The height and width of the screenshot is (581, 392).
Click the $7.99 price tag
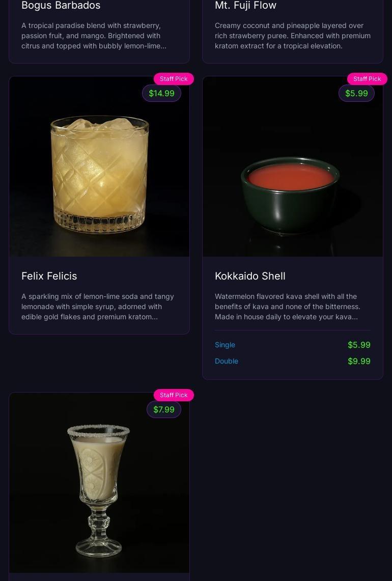coord(164,410)
